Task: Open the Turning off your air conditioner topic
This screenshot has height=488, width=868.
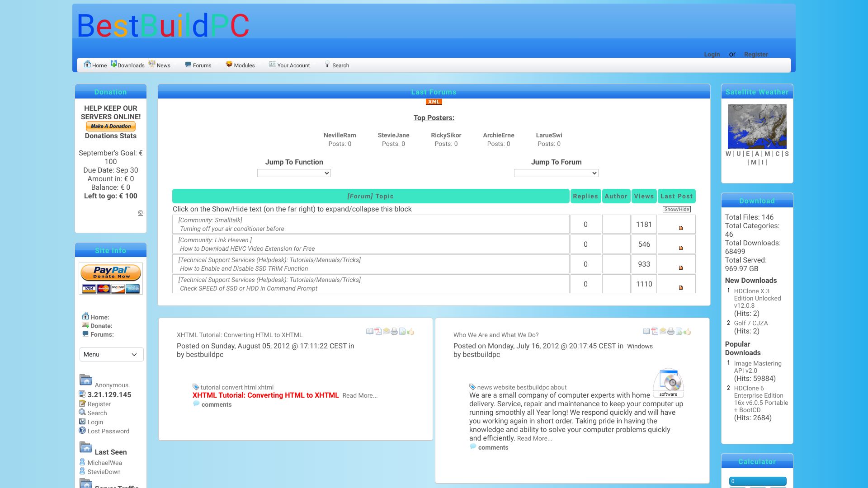Action: 232,229
